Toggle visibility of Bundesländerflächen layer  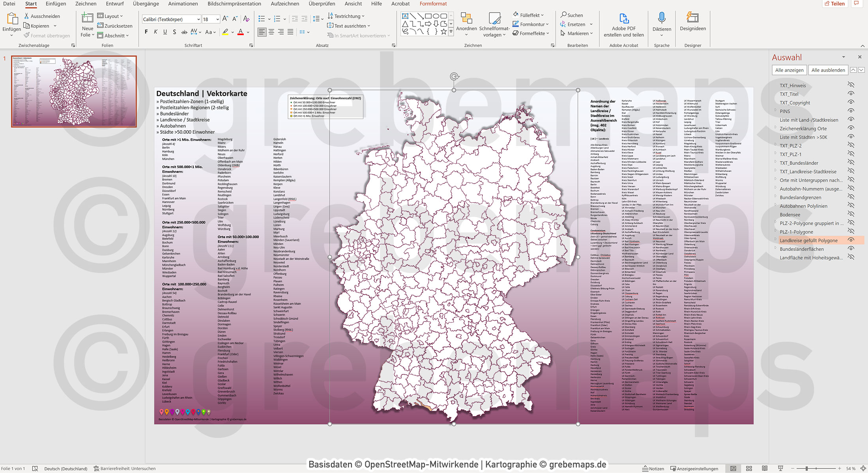[851, 249]
